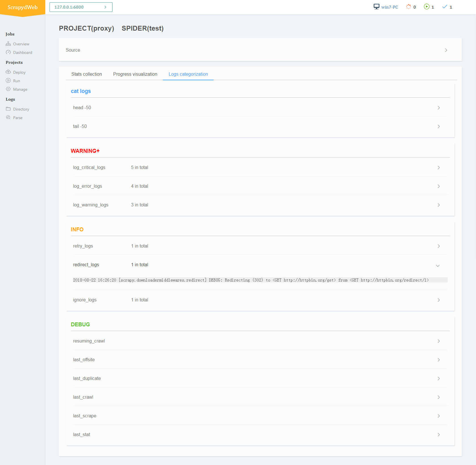
Task: Collapse the redirect_logs row
Action: click(437, 265)
